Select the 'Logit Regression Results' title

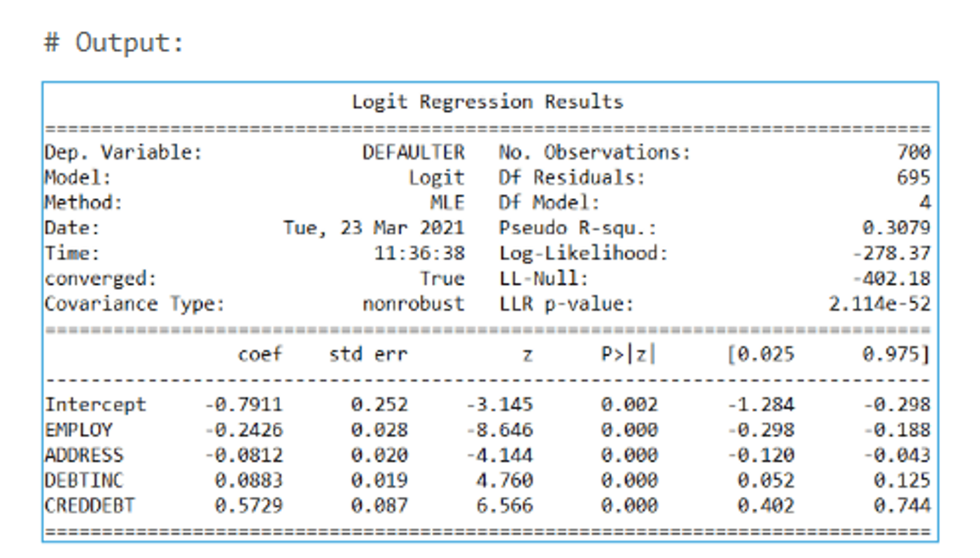pos(487,102)
